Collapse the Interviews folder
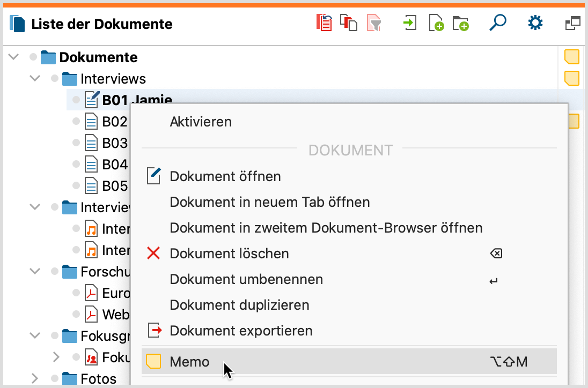This screenshot has width=588, height=388. point(35,78)
